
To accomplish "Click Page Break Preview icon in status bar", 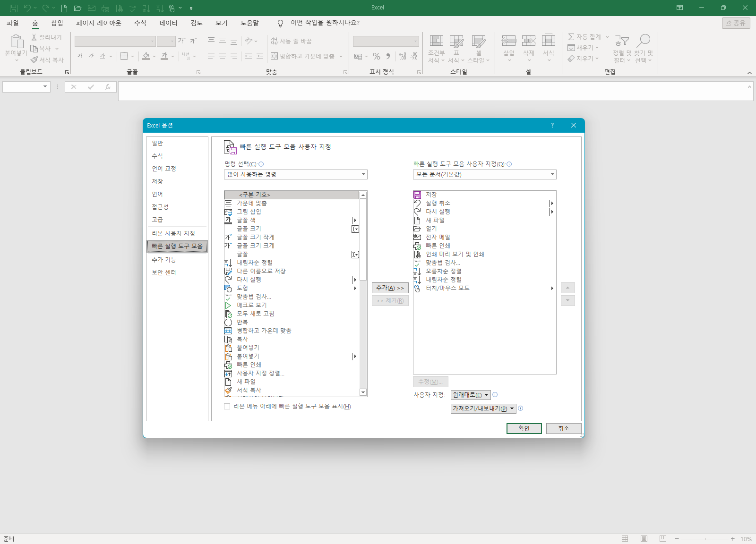I will point(663,539).
